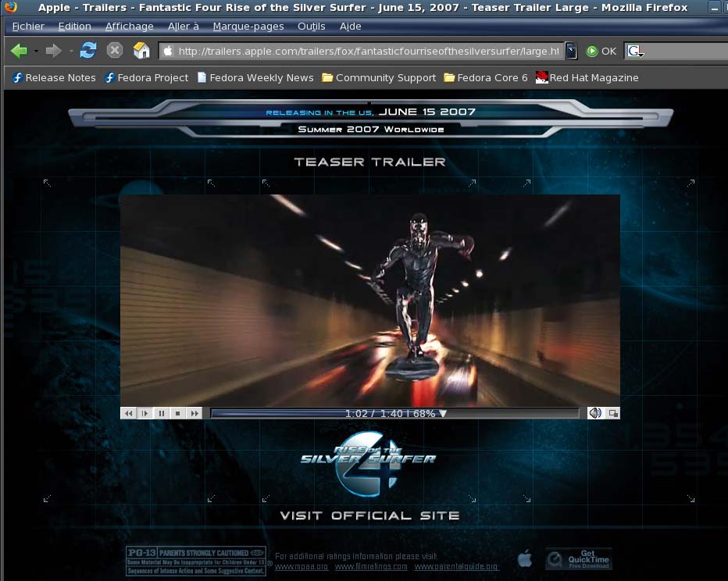This screenshot has width=728, height=581.
Task: Click the Apple site icon in the address bar
Action: (168, 51)
